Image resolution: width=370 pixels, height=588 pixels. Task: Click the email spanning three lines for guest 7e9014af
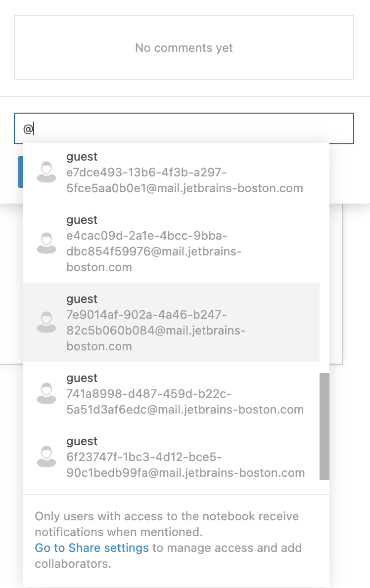point(156,330)
